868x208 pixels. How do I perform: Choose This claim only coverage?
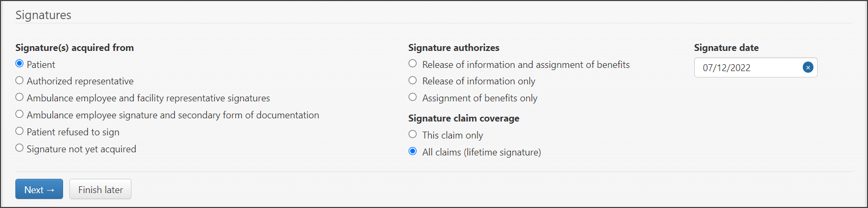(x=413, y=134)
